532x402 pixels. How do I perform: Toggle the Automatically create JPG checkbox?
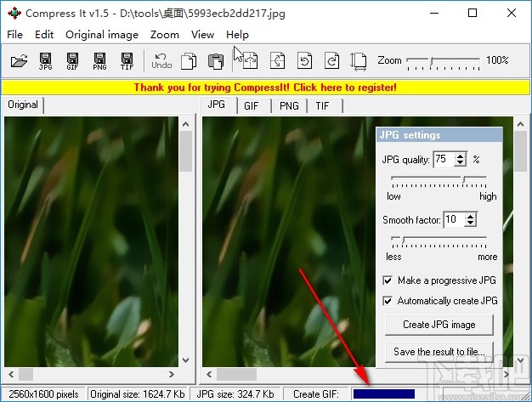[388, 301]
